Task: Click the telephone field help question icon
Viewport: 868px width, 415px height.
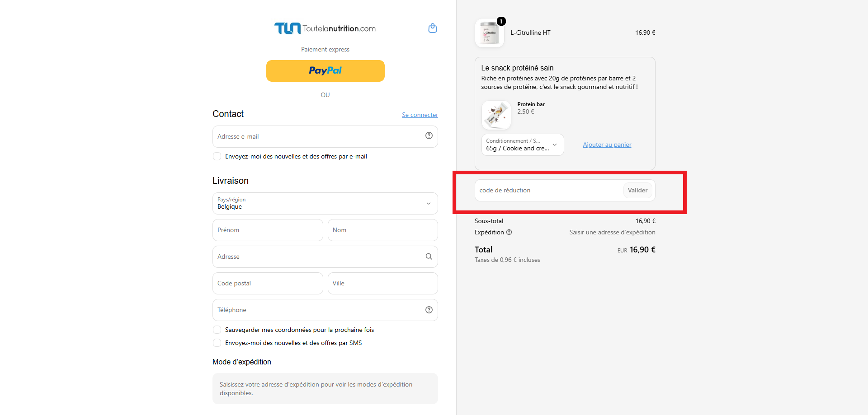Action: pos(429,310)
